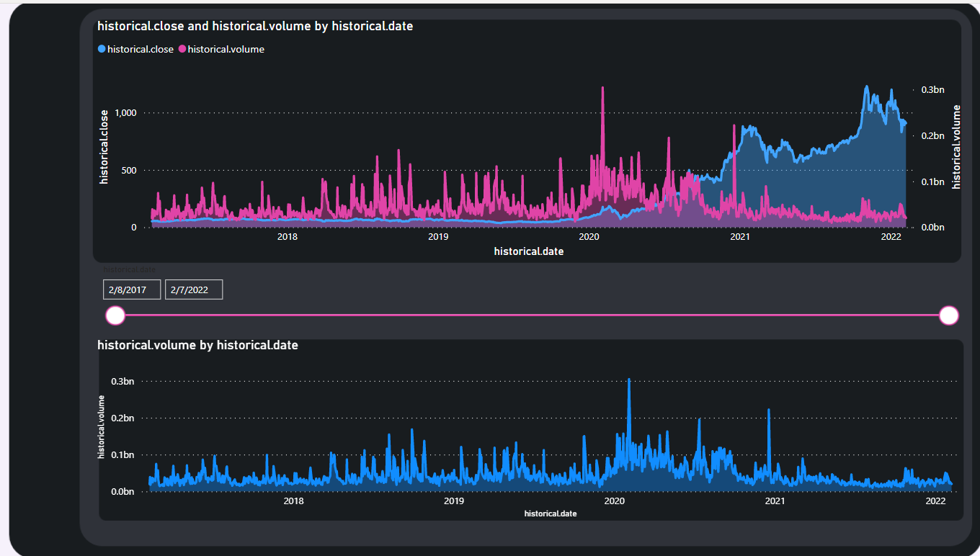This screenshot has width=980, height=556.
Task: Click the 500 tick on the close axis
Action: (x=128, y=171)
